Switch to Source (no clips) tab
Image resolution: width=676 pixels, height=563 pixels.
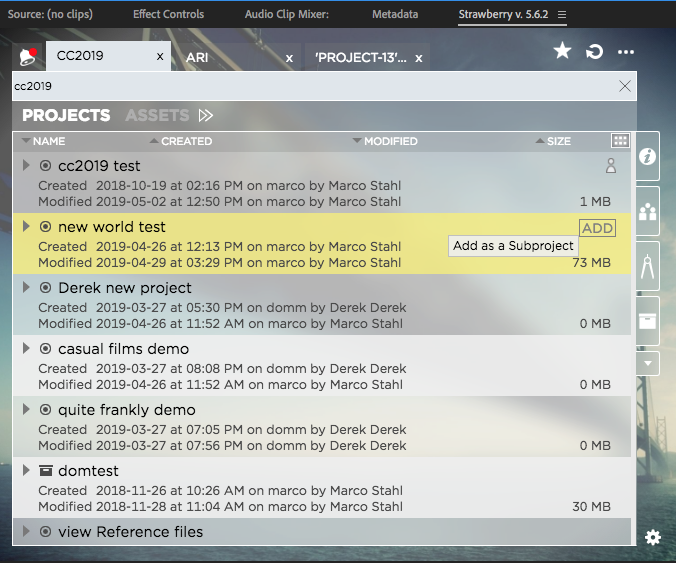point(50,14)
